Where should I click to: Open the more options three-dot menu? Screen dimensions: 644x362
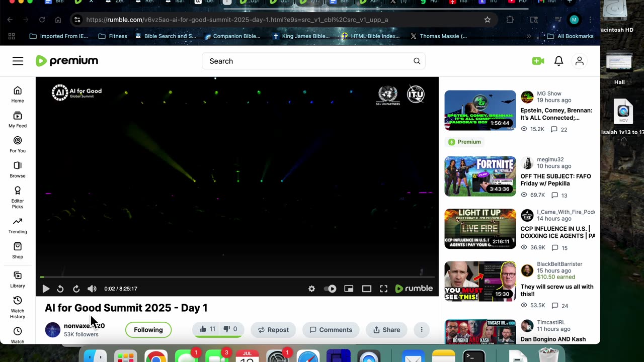coord(422,330)
